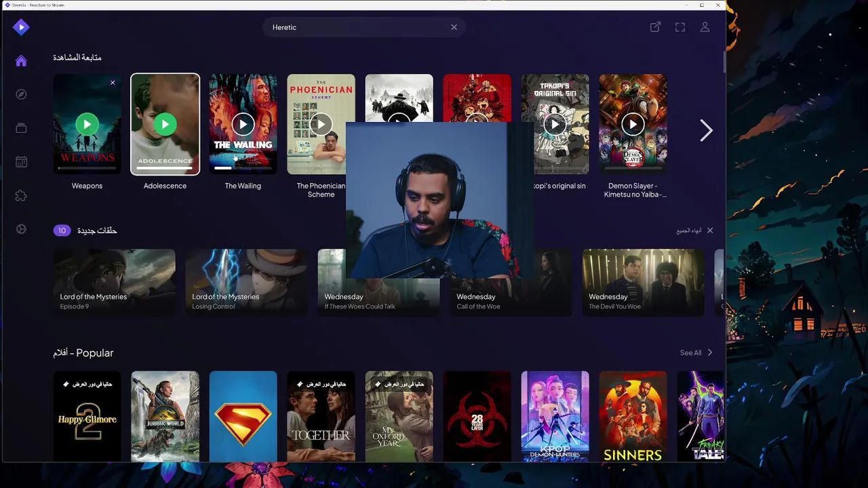Image resolution: width=868 pixels, height=488 pixels.
Task: Show next continue watching items arrow
Action: [706, 131]
